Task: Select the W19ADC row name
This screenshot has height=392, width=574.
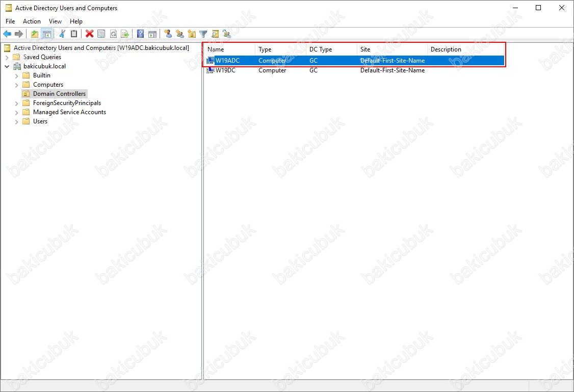Action: point(227,60)
